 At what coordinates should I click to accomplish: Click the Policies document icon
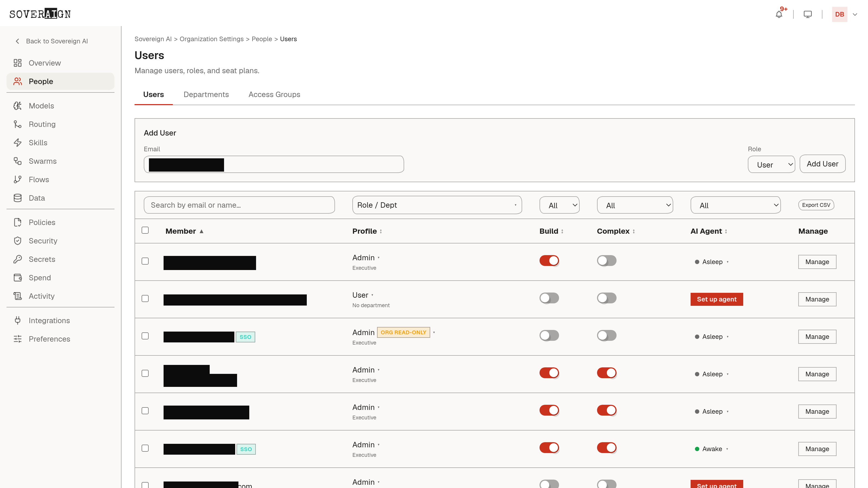[x=18, y=222]
